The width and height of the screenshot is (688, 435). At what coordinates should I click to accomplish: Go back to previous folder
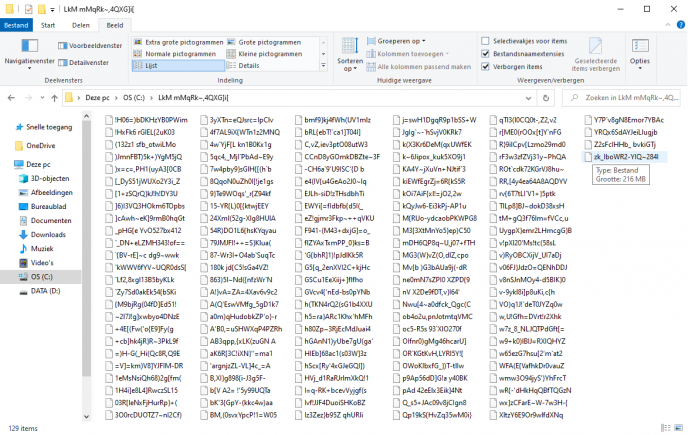point(11,98)
